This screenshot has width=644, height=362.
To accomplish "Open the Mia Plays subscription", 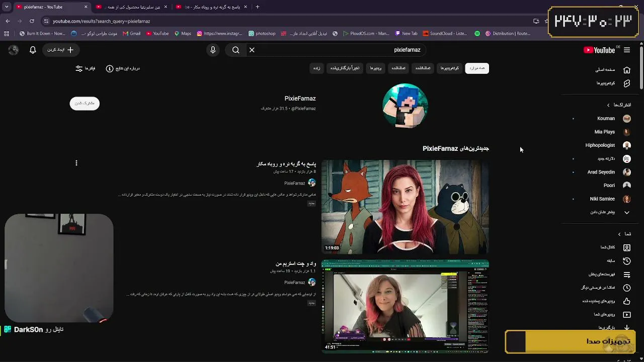I will coord(605,132).
